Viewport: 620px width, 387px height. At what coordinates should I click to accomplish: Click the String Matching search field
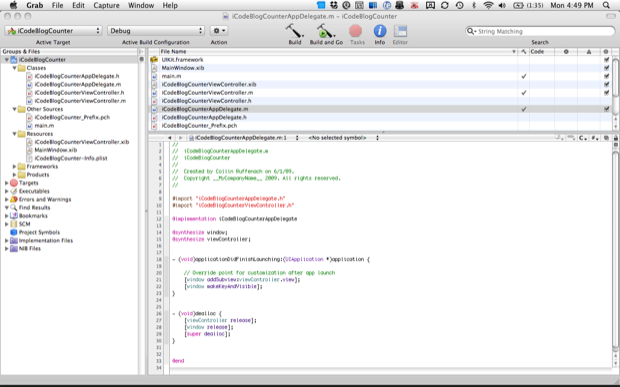pyautogui.click(x=540, y=31)
